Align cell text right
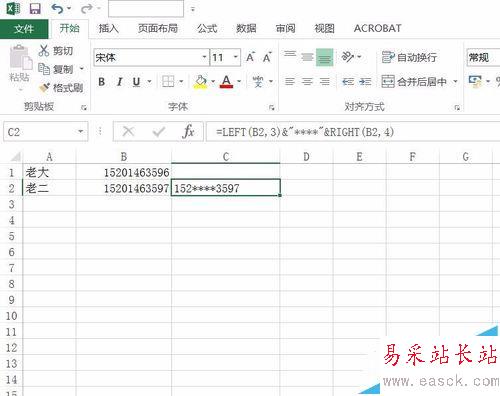 [x=324, y=81]
